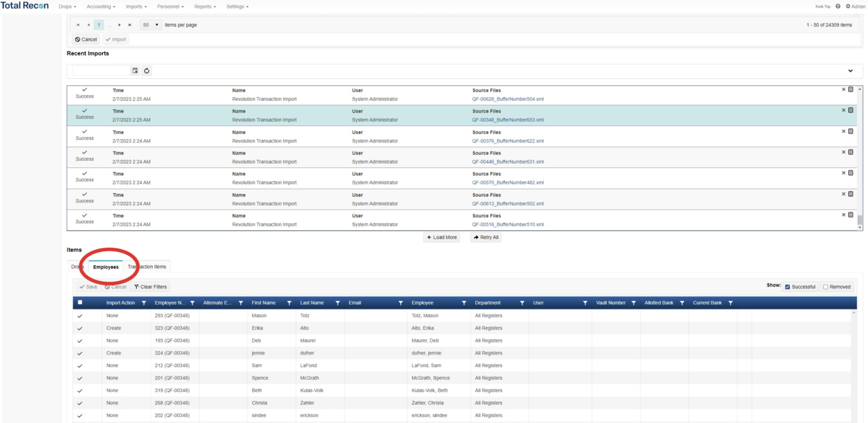The width and height of the screenshot is (868, 423).
Task: Toggle the Successful show checkbox
Action: pos(788,287)
